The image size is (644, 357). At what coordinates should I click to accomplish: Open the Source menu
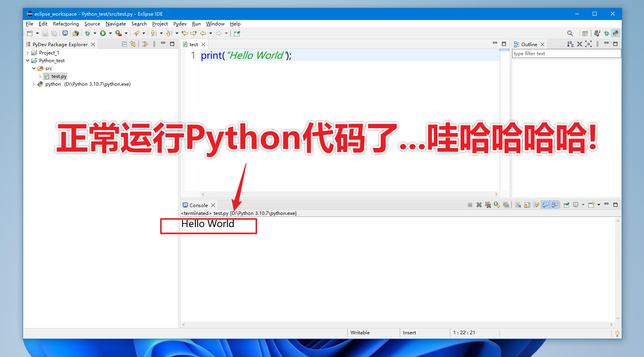92,24
